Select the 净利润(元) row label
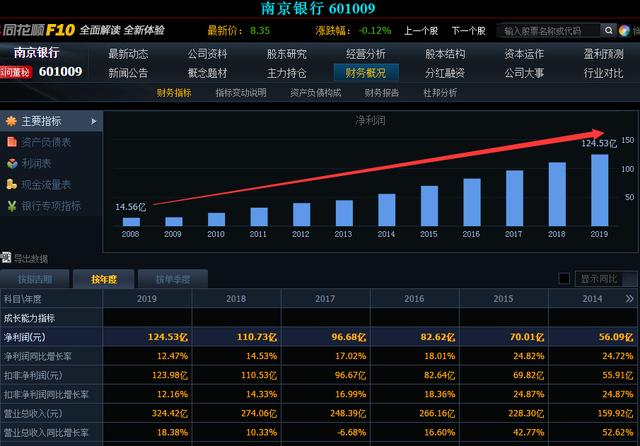Image resolution: width=640 pixels, height=446 pixels. pyautogui.click(x=24, y=337)
